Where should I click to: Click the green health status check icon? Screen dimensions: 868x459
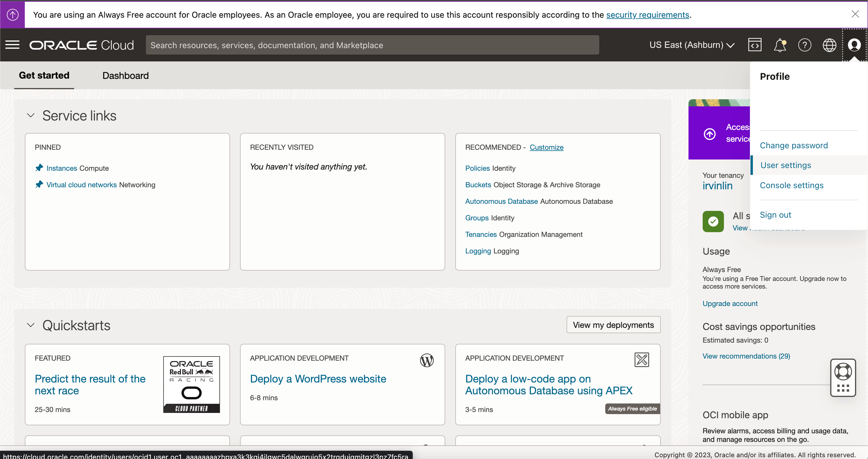(x=713, y=222)
